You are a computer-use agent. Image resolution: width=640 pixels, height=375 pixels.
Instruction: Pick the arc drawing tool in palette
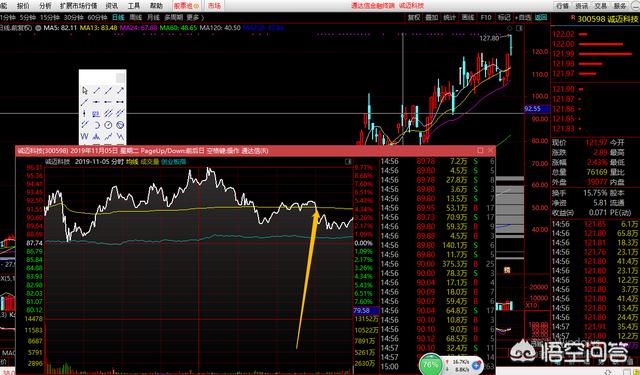pos(97,125)
